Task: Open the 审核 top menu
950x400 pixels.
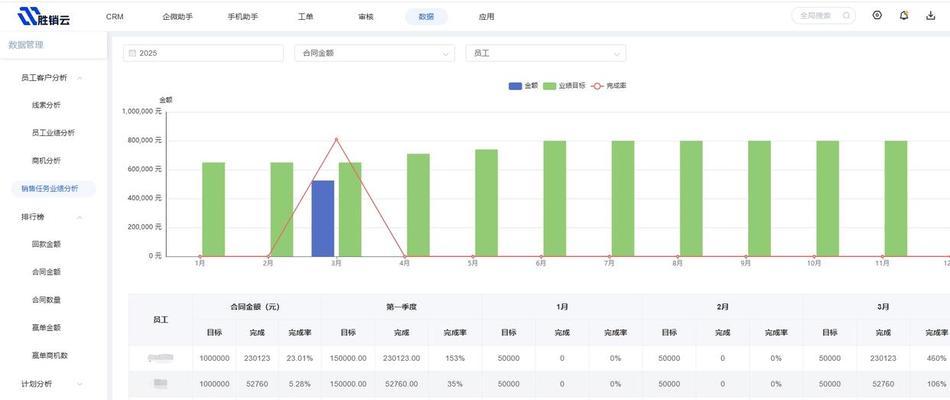Action: (366, 17)
